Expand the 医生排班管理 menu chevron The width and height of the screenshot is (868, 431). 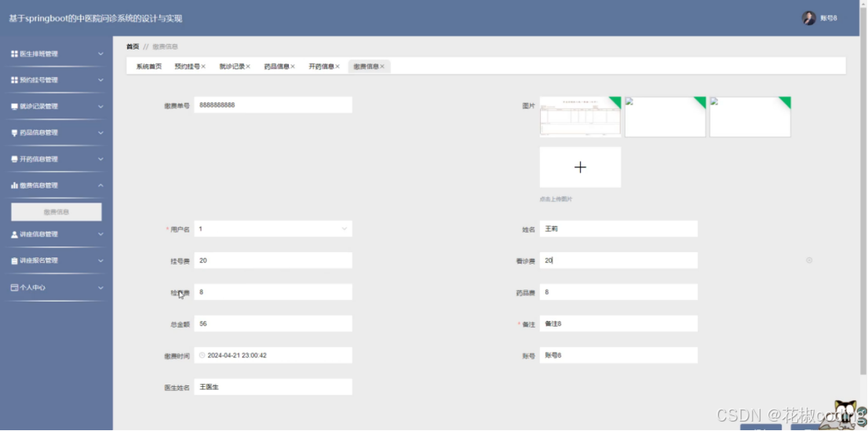[x=100, y=53]
